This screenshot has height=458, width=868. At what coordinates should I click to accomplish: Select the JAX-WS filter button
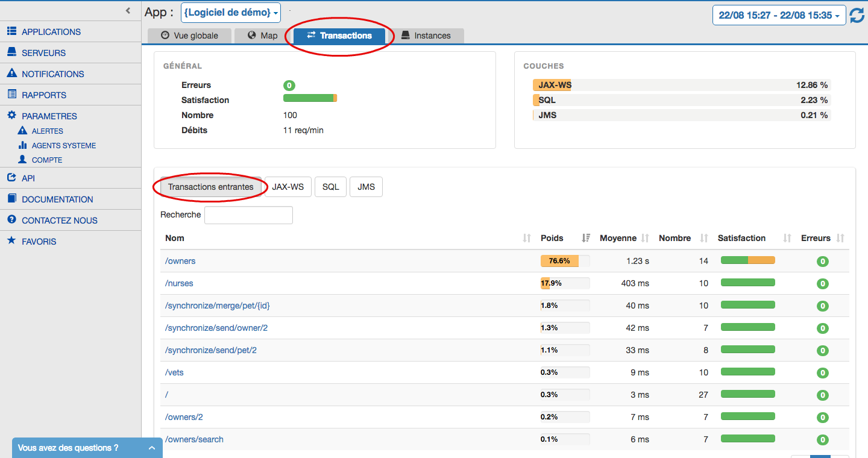coord(288,187)
